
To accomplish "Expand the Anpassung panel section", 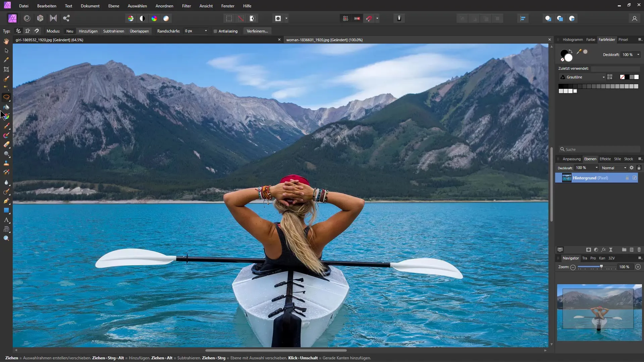I will coord(571,159).
